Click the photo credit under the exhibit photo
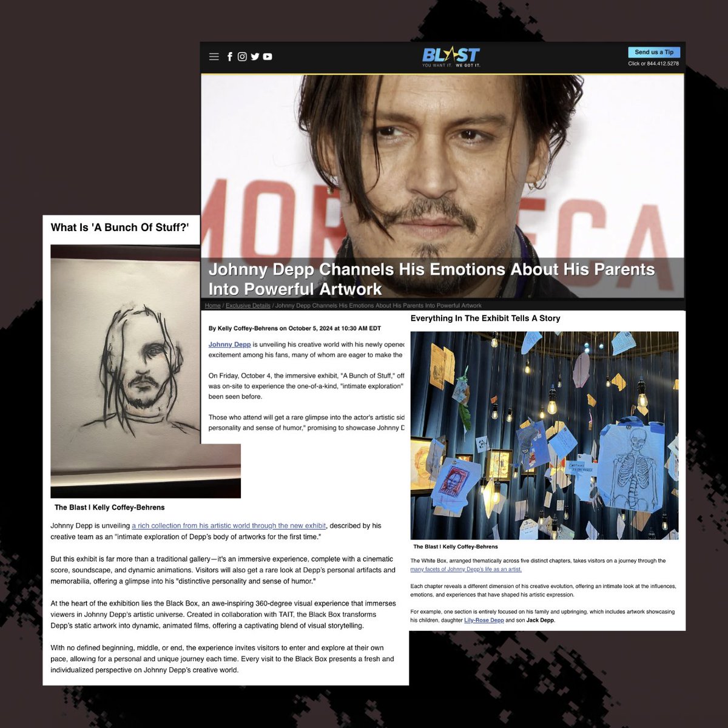728x728 pixels. click(x=455, y=547)
